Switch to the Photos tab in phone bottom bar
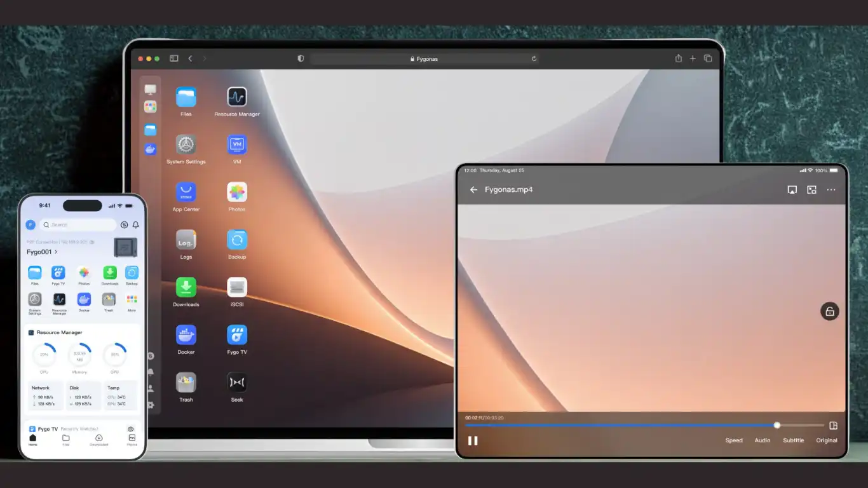 (x=132, y=440)
